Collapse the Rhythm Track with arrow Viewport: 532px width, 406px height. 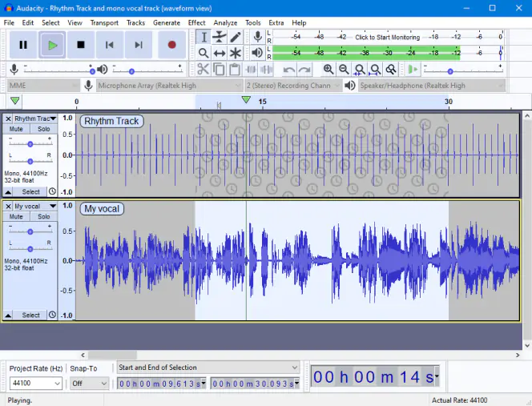coord(8,192)
